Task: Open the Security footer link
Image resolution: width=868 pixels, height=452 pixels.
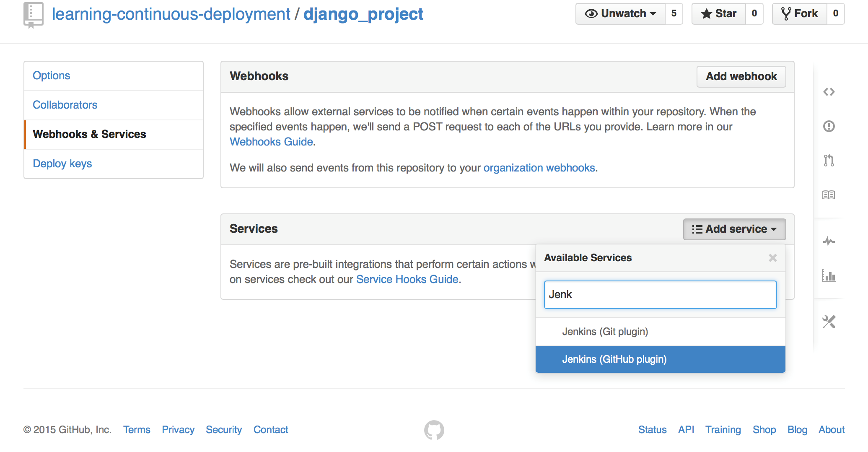Action: pos(224,430)
